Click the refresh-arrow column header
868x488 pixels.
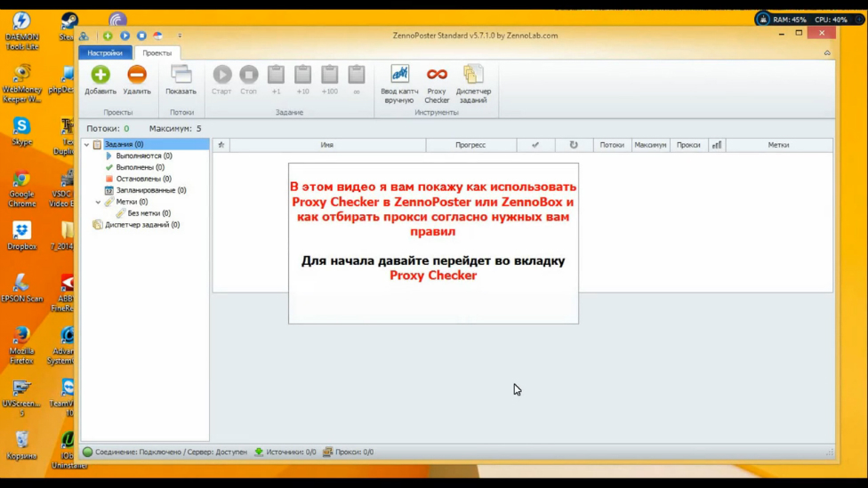tap(574, 145)
